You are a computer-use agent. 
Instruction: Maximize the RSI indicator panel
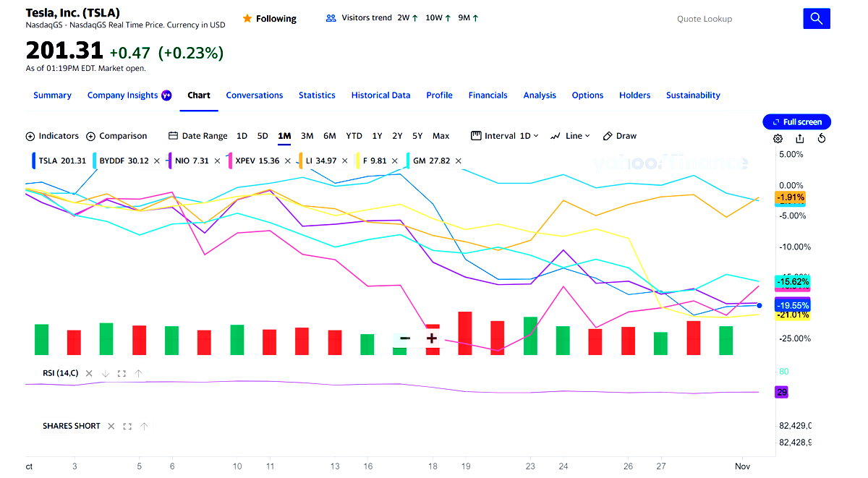(x=122, y=374)
